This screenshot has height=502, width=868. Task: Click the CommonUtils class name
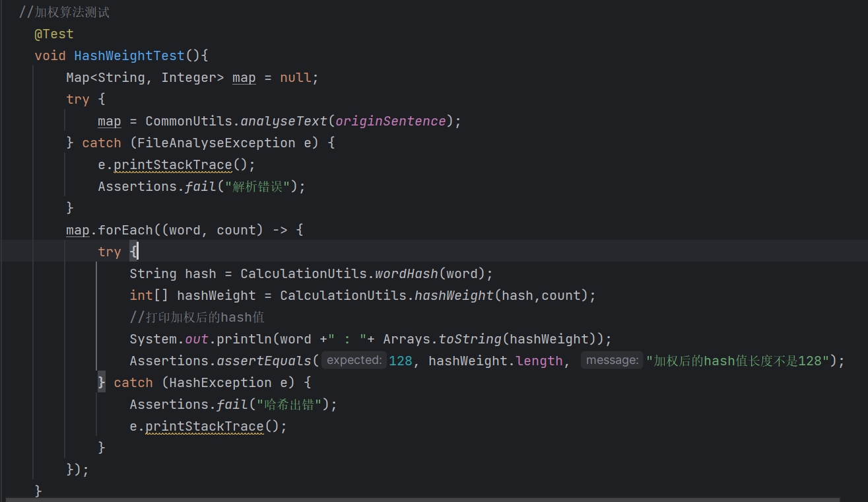click(189, 121)
